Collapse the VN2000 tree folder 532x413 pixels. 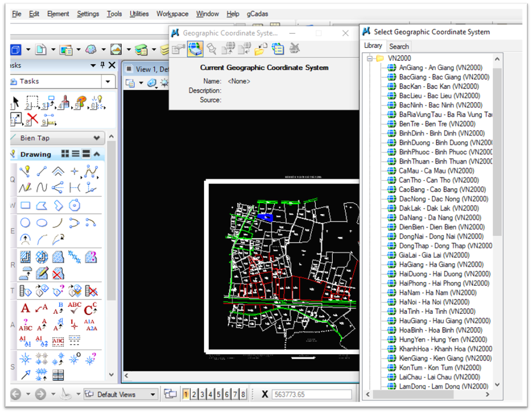(x=369, y=58)
